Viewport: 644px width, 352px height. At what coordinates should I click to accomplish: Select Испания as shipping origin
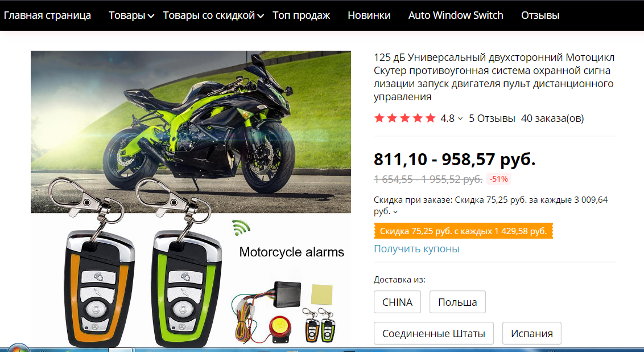point(532,333)
